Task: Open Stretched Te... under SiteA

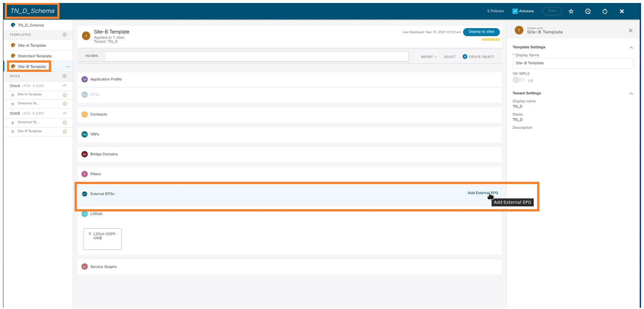Action: click(x=28, y=103)
